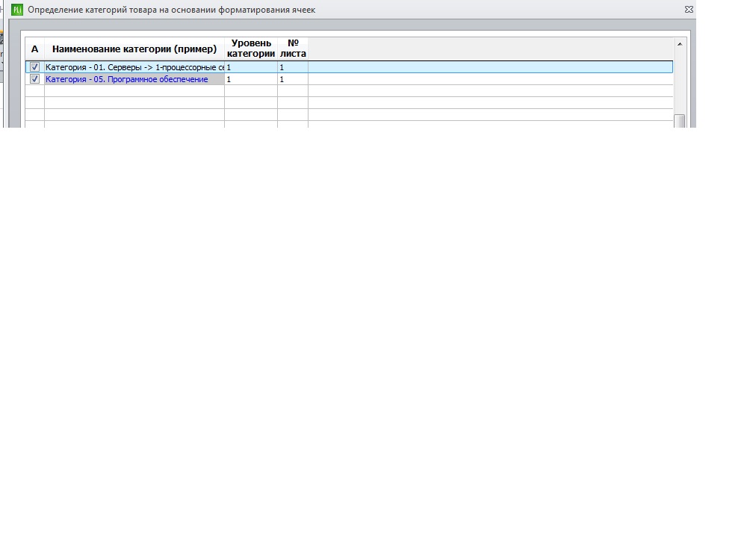Viewport: 747px width, 560px height.
Task: Click the № листа column header
Action: [x=293, y=49]
